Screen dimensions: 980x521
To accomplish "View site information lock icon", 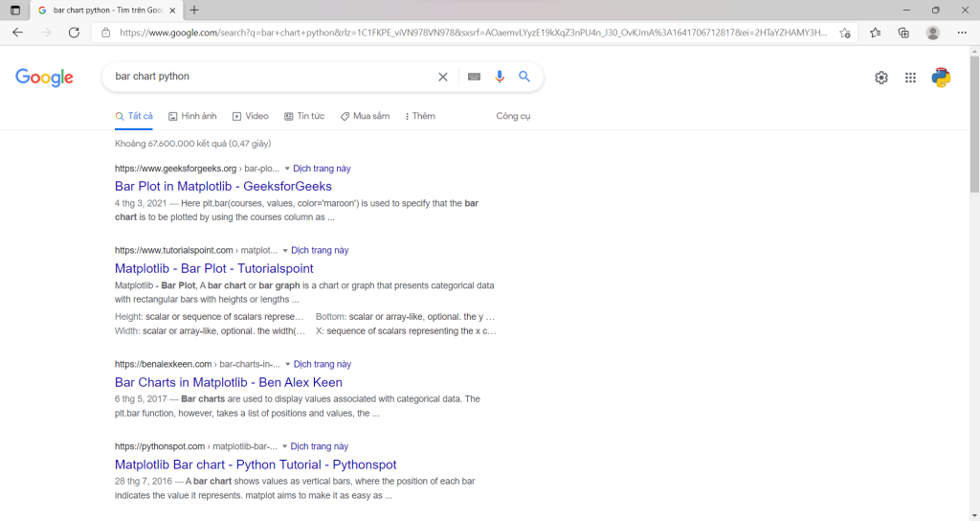I will (x=106, y=33).
